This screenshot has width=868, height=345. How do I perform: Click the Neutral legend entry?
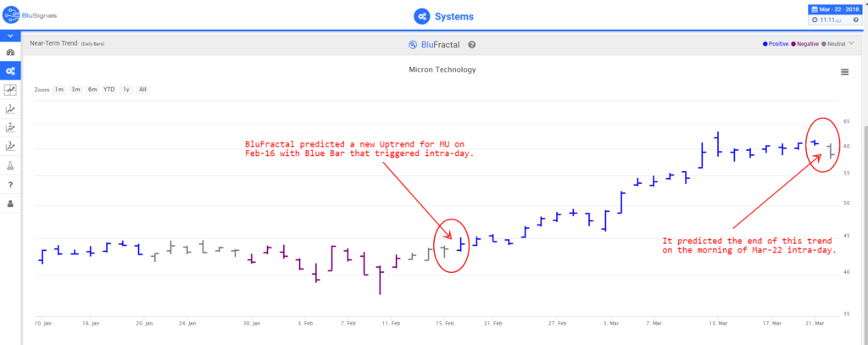point(834,44)
